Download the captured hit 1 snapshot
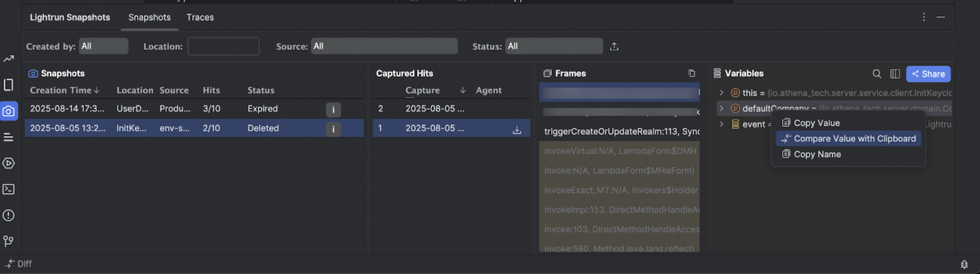980x274 pixels. (x=517, y=130)
